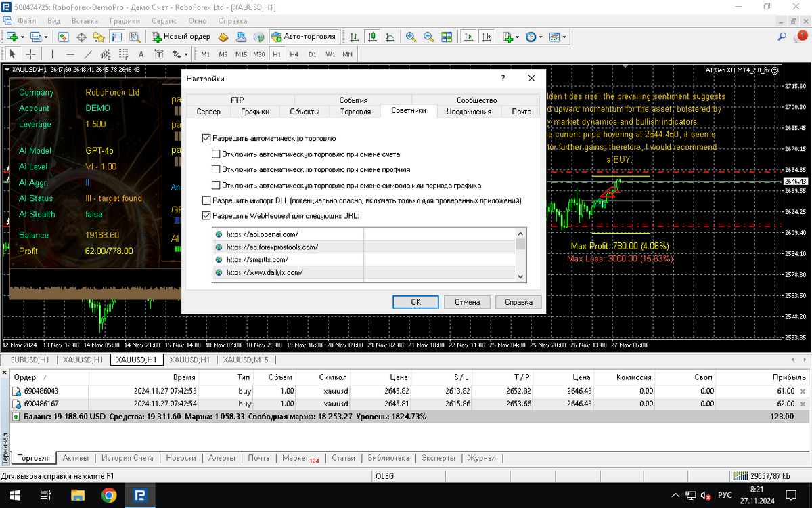
Task: Switch chart to candlestick view icon
Action: pos(371,37)
